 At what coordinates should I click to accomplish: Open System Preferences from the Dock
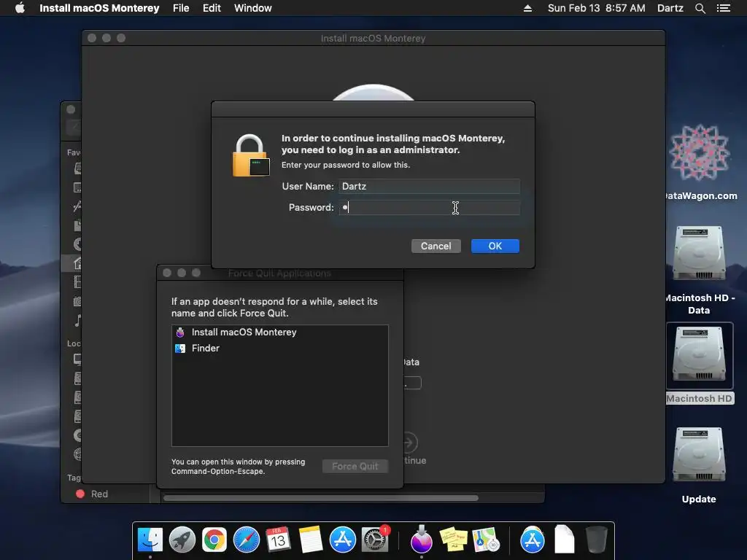(x=375, y=540)
